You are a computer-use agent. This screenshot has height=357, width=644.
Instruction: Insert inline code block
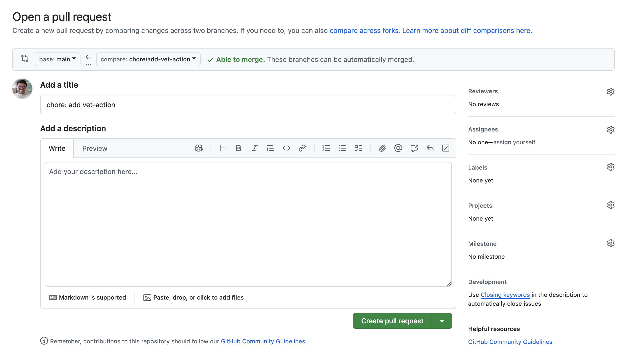click(286, 148)
